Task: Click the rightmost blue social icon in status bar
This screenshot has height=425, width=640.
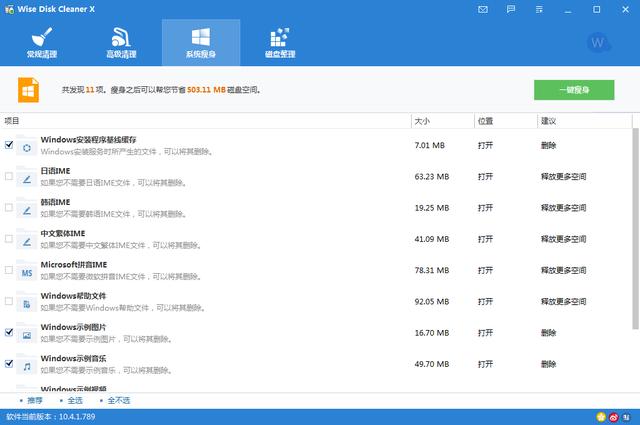Action: [626, 417]
